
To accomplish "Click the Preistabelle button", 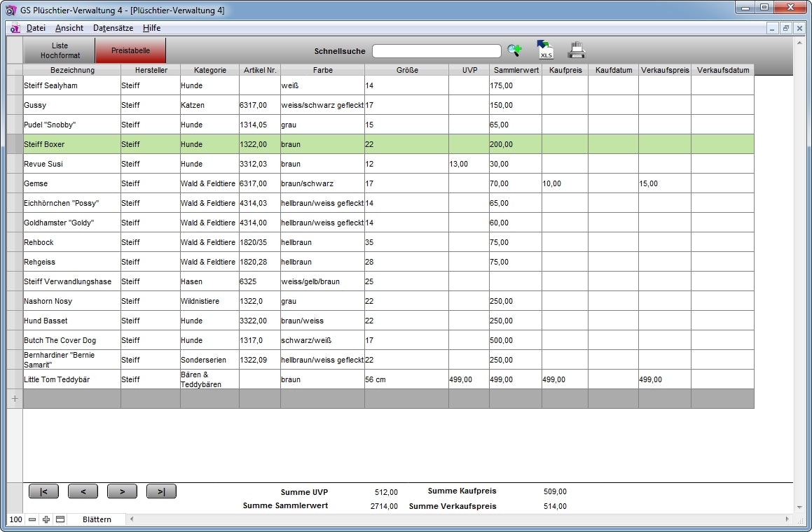I will (130, 50).
